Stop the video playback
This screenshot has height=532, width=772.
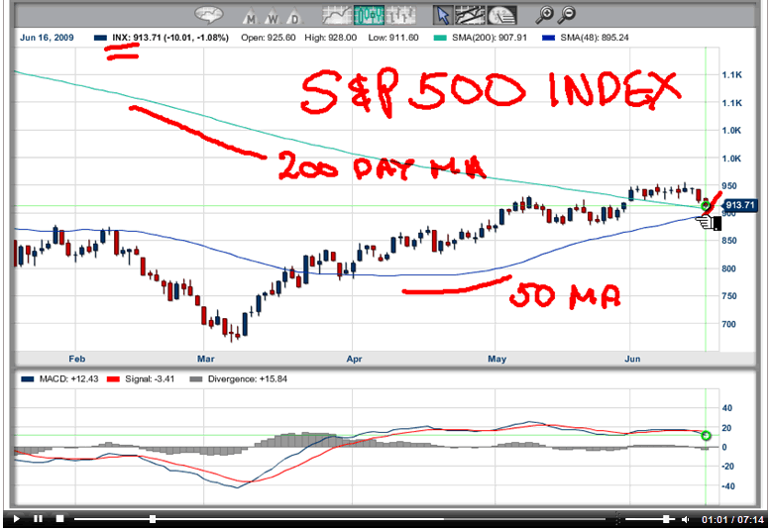click(x=59, y=519)
